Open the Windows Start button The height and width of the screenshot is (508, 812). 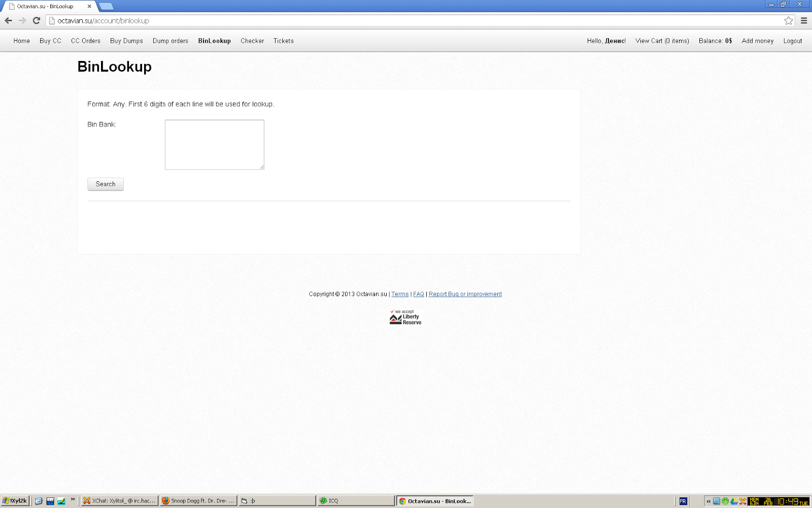[15, 501]
